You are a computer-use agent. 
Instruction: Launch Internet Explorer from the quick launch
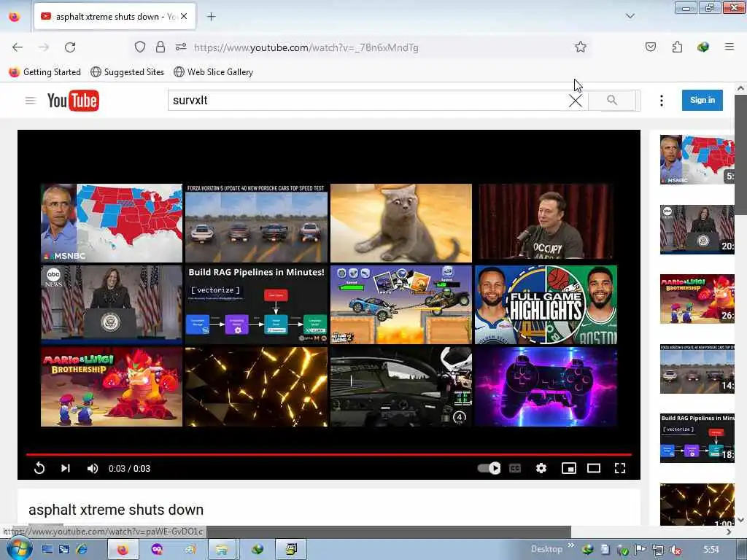click(82, 550)
